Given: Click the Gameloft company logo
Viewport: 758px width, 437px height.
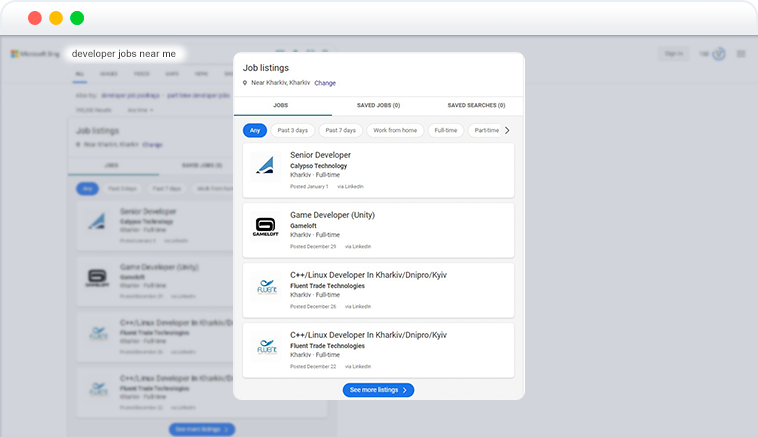Looking at the screenshot, I should pyautogui.click(x=265, y=227).
